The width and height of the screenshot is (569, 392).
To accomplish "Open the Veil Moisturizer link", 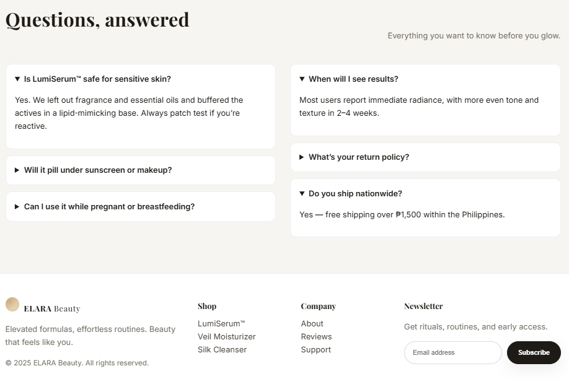I will [x=226, y=337].
